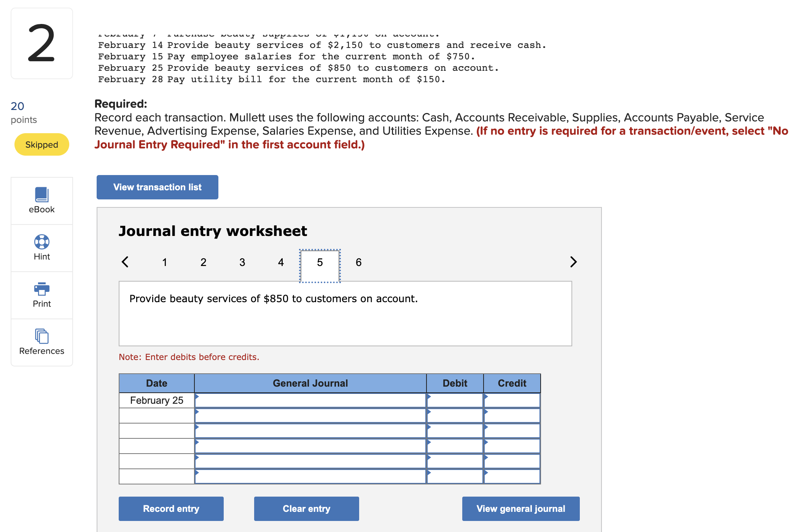Open account dropdown in second journal row
The width and height of the screenshot is (802, 532).
click(x=310, y=416)
